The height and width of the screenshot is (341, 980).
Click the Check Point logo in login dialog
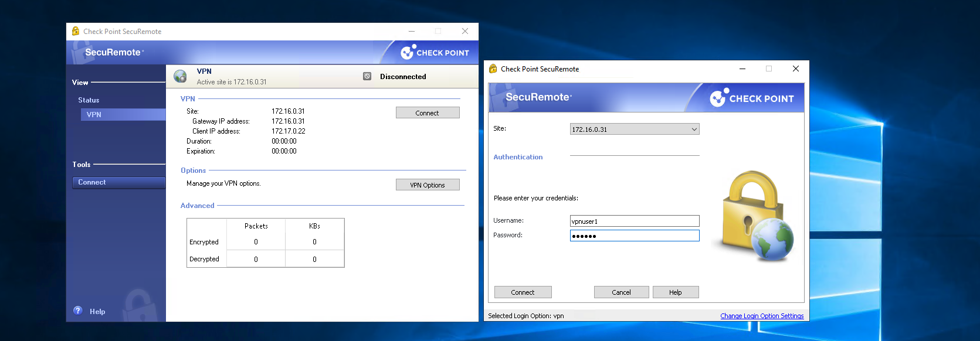tap(752, 98)
